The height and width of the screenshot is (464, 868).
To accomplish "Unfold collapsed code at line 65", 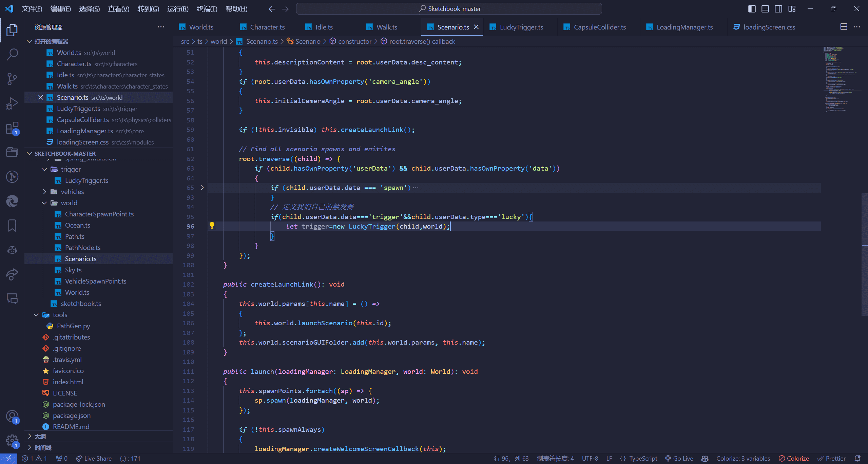I will pyautogui.click(x=202, y=188).
